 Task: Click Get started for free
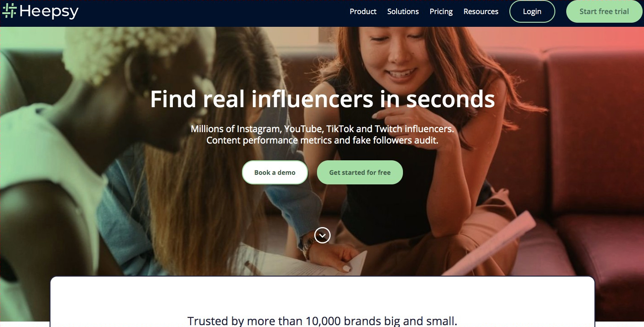coord(360,173)
